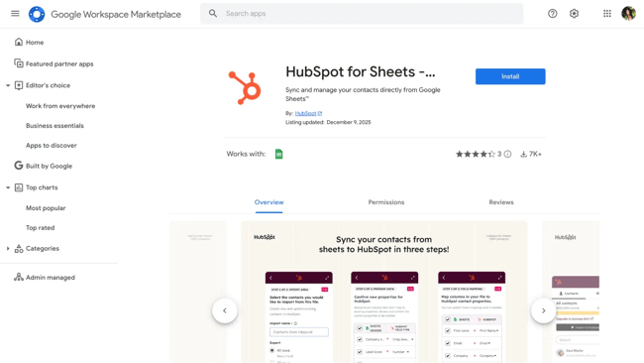Click the Search apps field
This screenshot has width=644, height=363.
[362, 14]
